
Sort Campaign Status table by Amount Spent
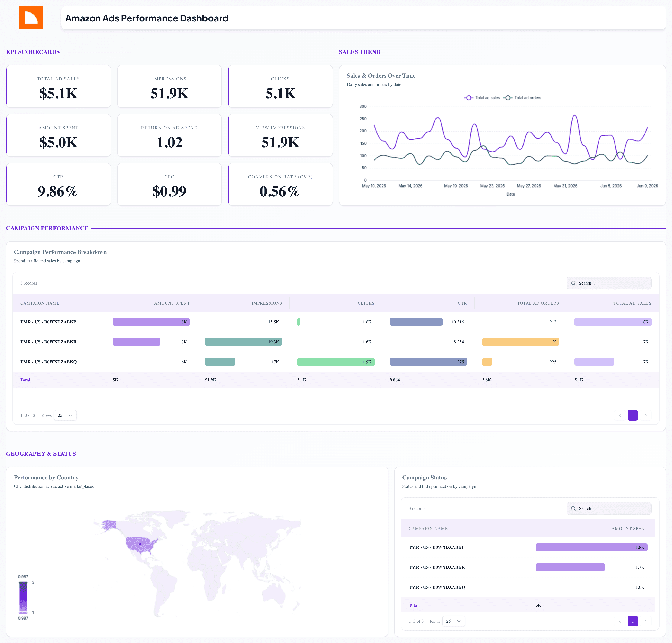click(x=629, y=529)
